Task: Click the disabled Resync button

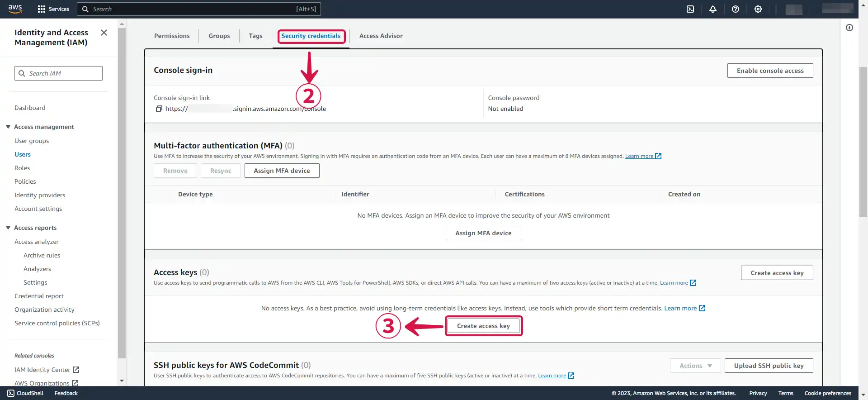Action: (x=221, y=171)
